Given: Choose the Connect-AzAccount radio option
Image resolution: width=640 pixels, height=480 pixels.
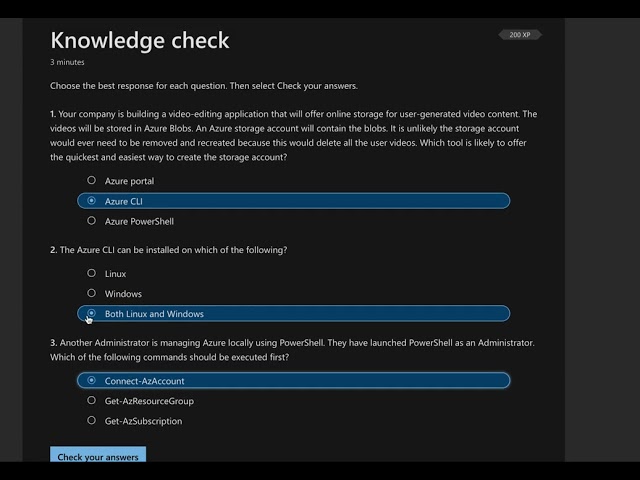Looking at the screenshot, I should (91, 380).
